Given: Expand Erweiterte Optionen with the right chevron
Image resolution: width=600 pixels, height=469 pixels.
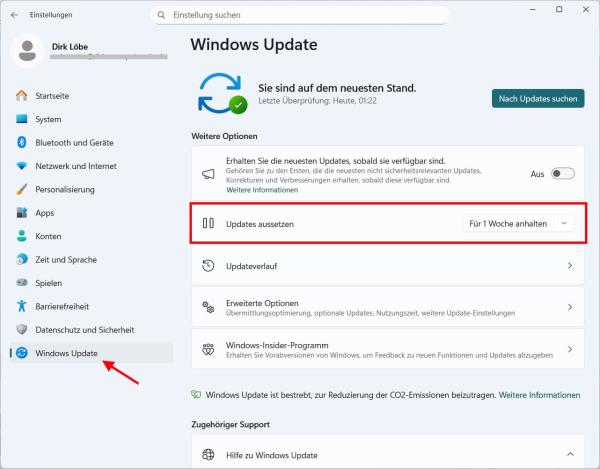Looking at the screenshot, I should [569, 308].
